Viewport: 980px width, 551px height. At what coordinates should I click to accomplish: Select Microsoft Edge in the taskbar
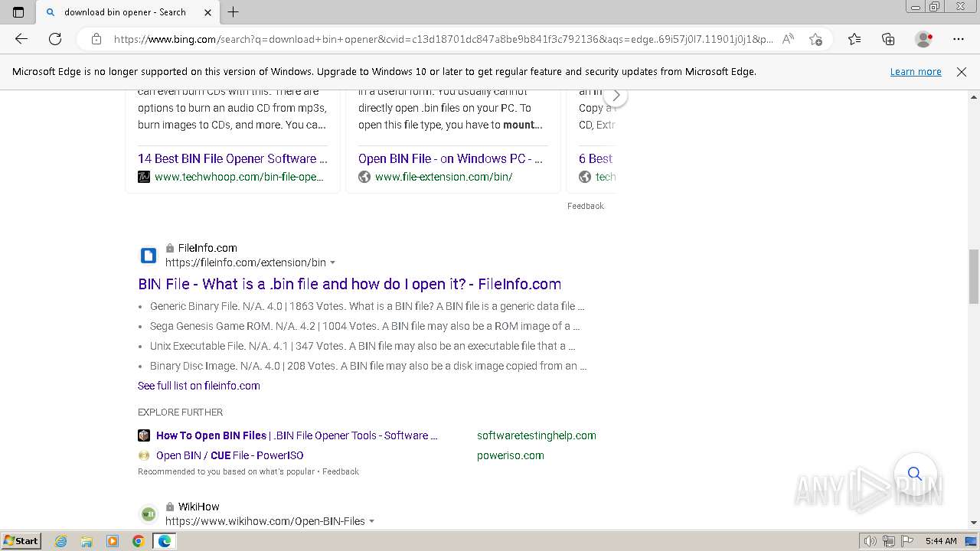pos(165,541)
